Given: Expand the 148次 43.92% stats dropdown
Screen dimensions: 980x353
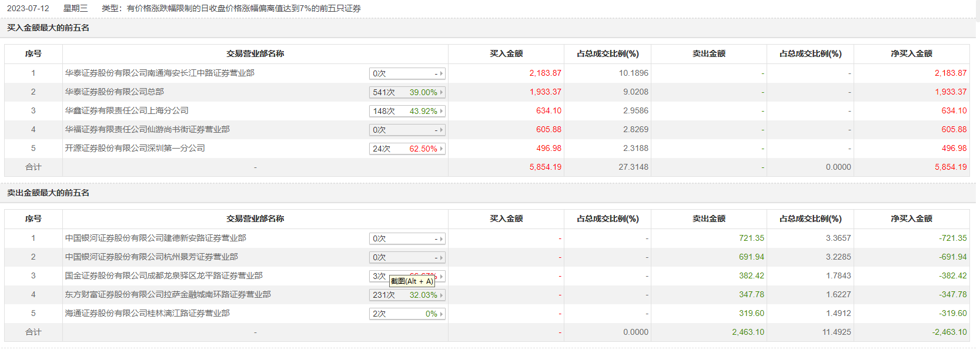Looking at the screenshot, I should click(407, 111).
